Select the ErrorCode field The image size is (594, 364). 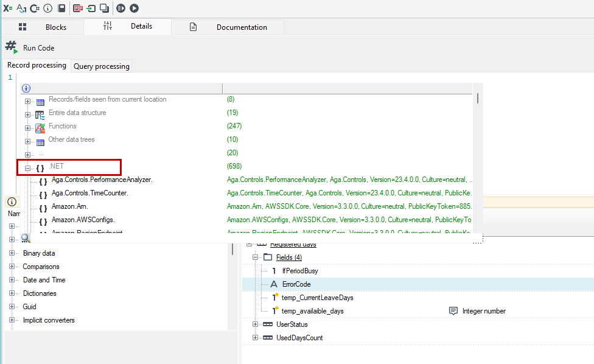click(x=296, y=284)
